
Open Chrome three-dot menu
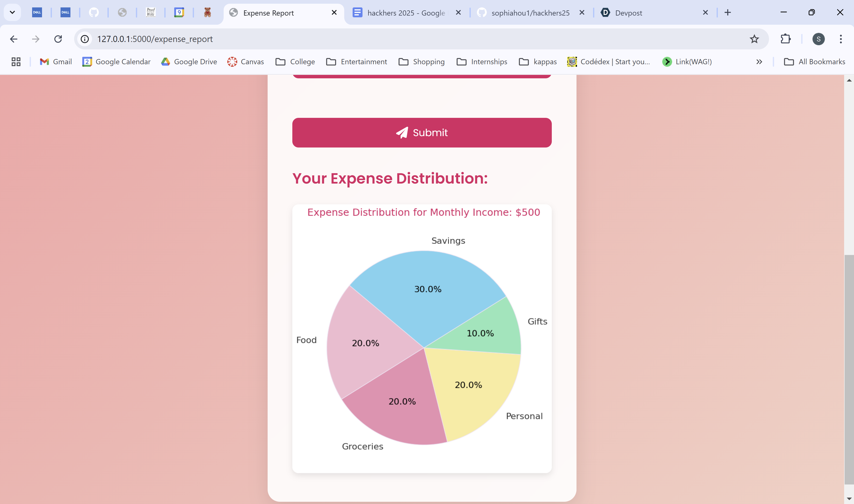pyautogui.click(x=840, y=39)
